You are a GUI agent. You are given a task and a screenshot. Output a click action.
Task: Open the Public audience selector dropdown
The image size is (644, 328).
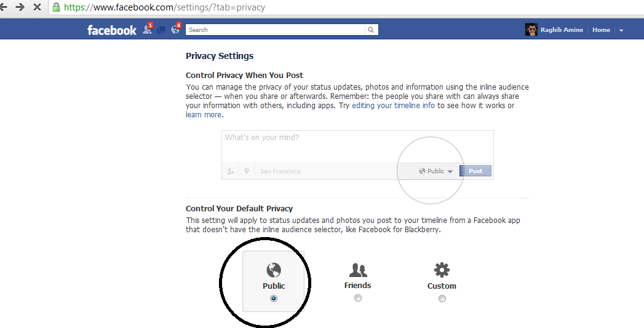(435, 171)
